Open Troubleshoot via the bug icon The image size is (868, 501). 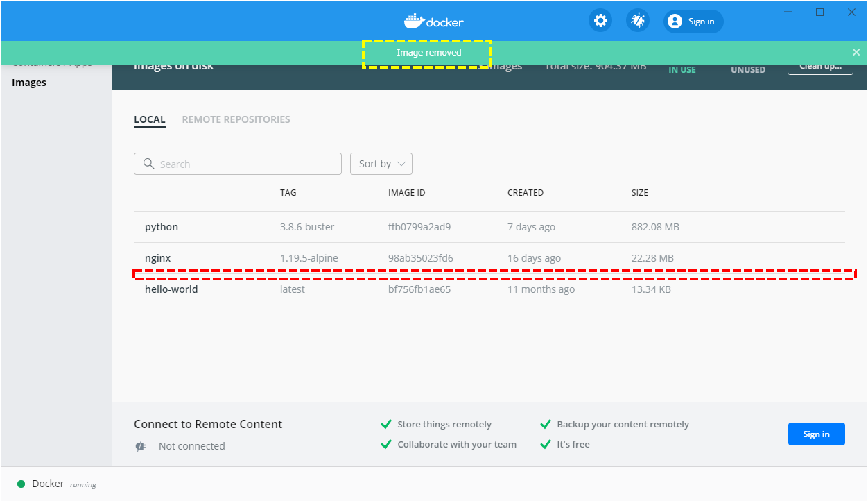tap(638, 21)
